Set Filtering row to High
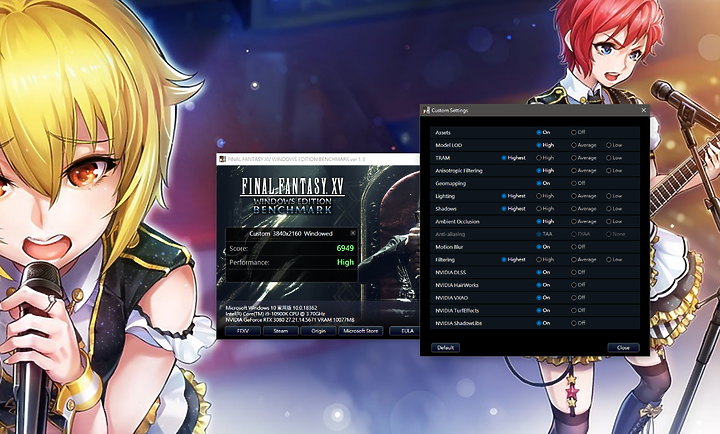 click(546, 259)
